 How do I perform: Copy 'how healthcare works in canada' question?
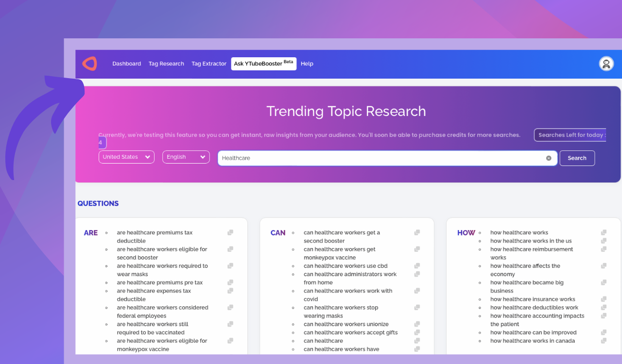[x=604, y=341]
